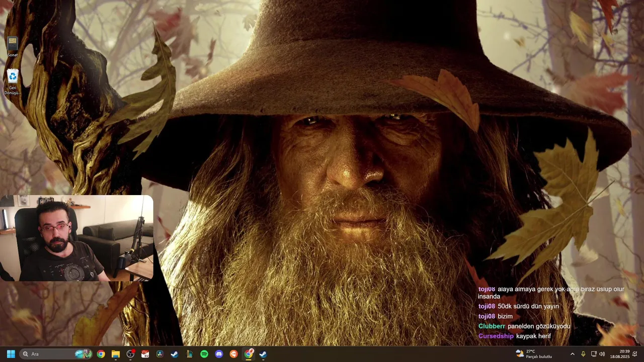The width and height of the screenshot is (644, 362).
Task: Open DaVinci Resolve from the taskbar
Action: click(x=160, y=354)
